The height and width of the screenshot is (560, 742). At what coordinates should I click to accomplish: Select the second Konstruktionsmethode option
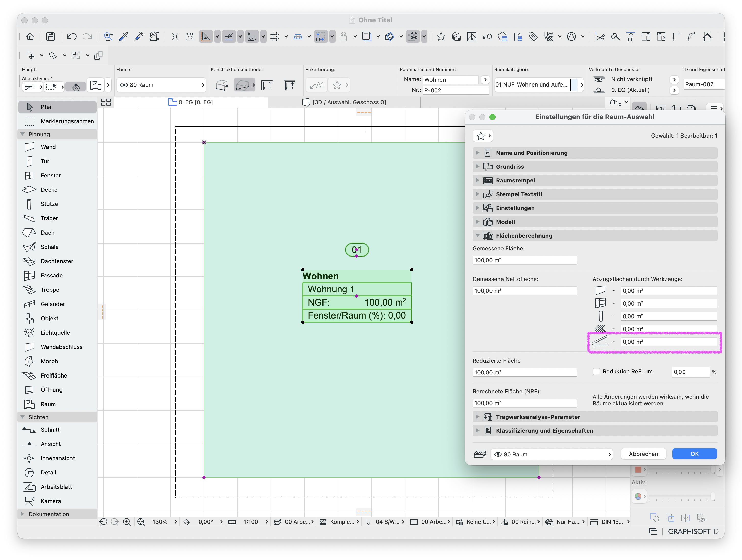click(243, 85)
